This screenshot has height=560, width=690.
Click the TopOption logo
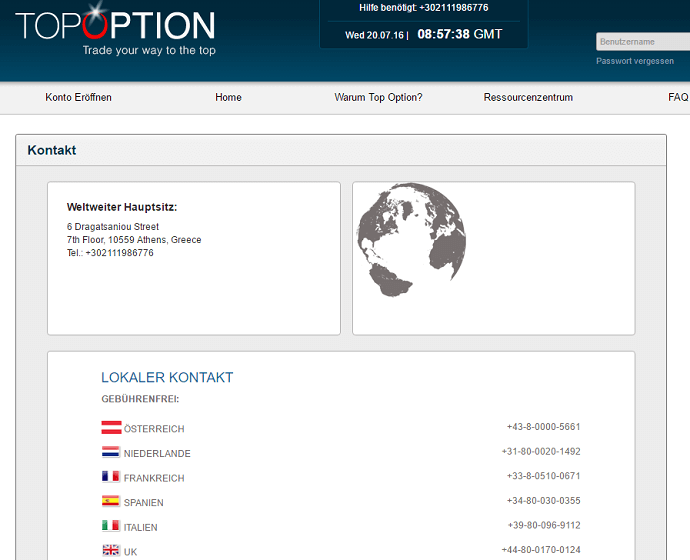(115, 26)
